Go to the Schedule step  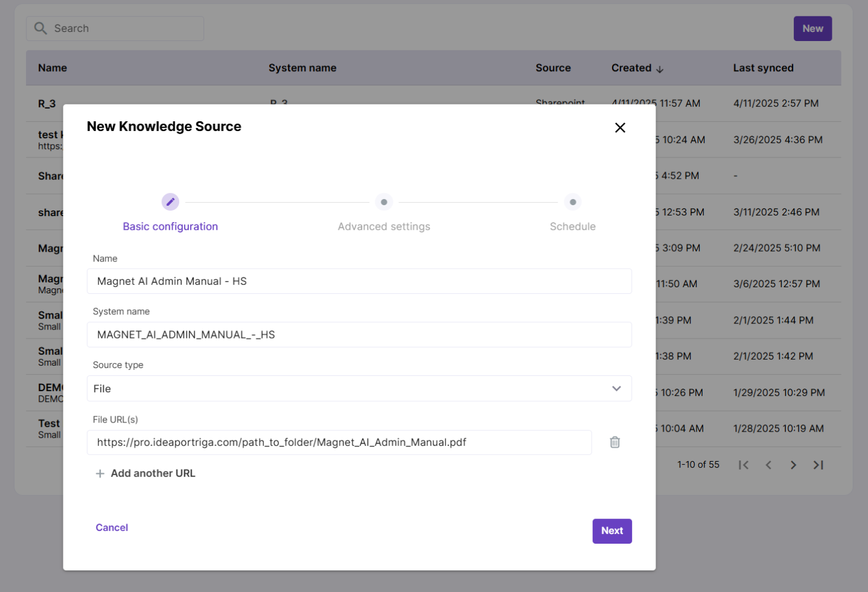point(572,202)
